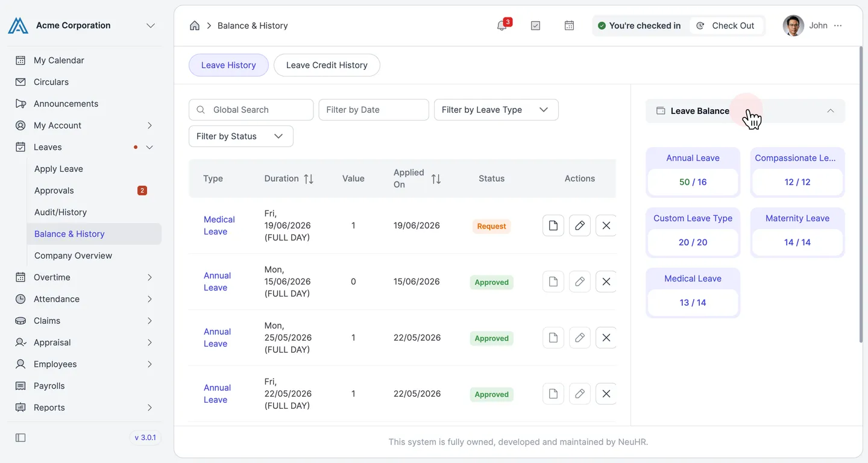868x463 pixels.
Task: Open the Medical Leave type link in table
Action: pos(219,225)
